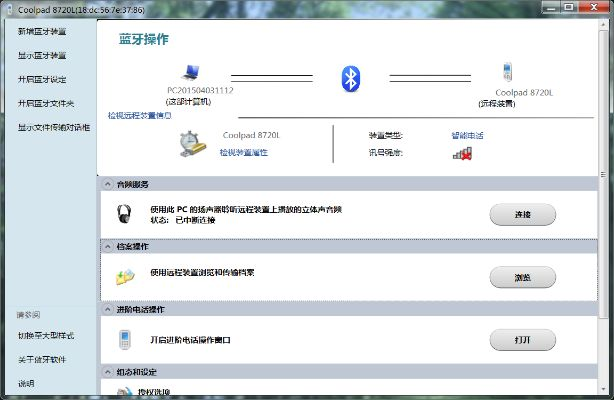Click the file transfer folder icon
The image size is (614, 400).
125,277
